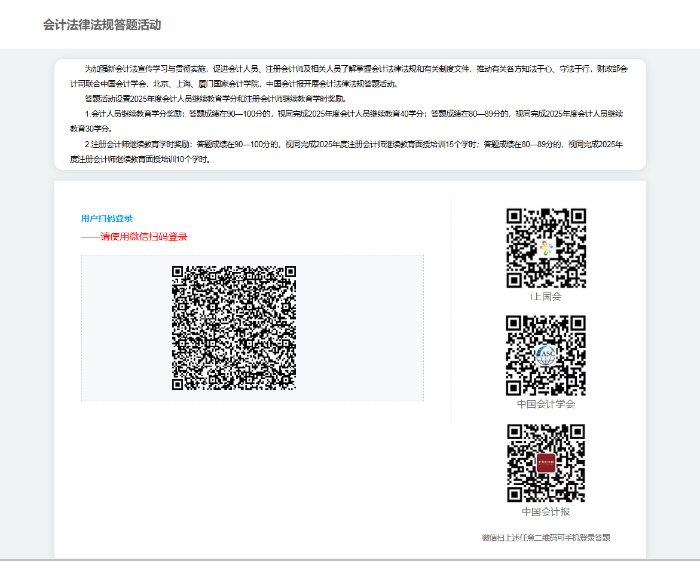The height and width of the screenshot is (561, 700).
Task: Click the dark red logo in 中国会计报 QR
Action: click(x=545, y=464)
